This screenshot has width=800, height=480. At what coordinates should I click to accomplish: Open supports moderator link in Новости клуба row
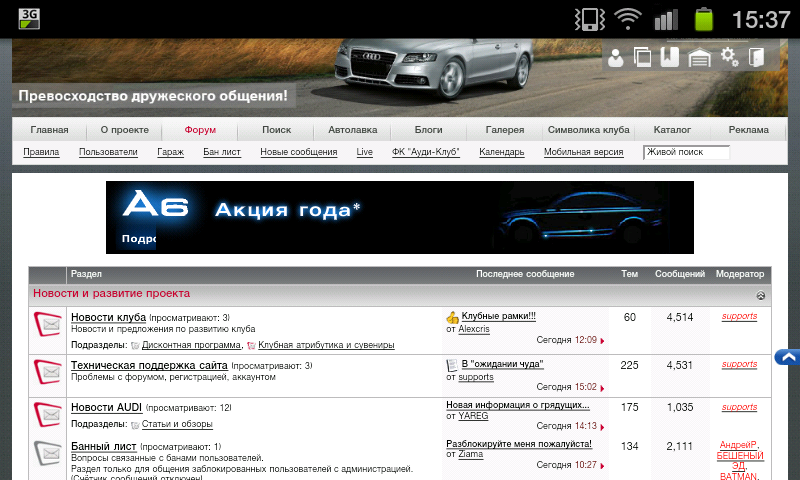pos(739,316)
